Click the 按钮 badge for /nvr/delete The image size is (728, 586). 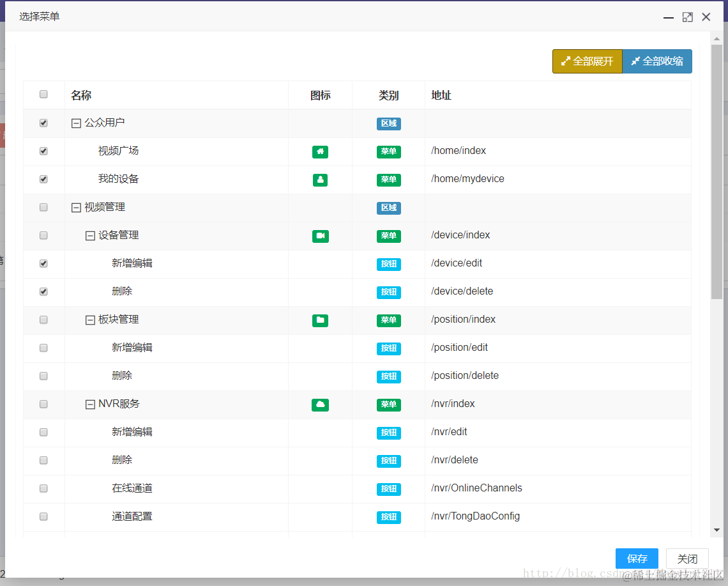[389, 461]
